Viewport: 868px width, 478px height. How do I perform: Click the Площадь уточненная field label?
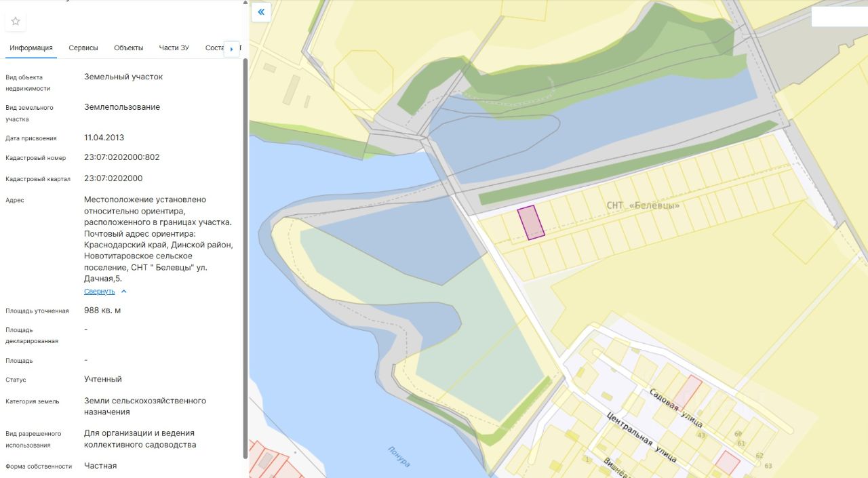point(37,311)
